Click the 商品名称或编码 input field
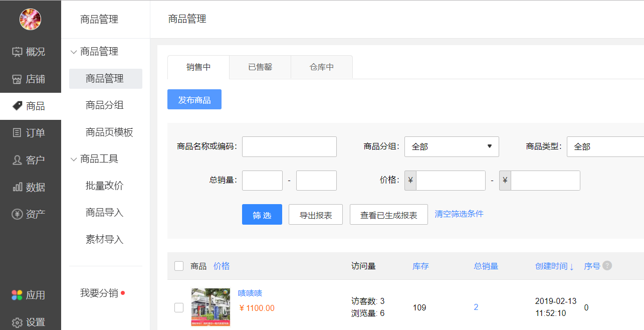 tap(289, 146)
